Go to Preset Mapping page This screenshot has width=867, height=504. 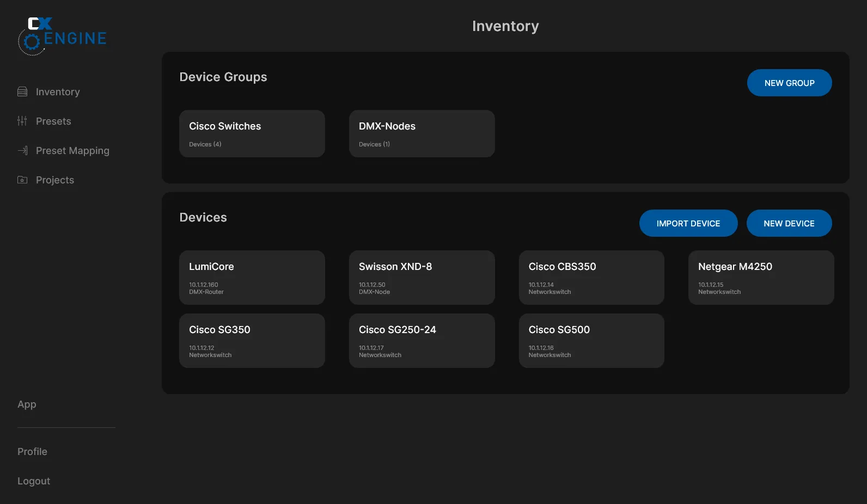tap(72, 151)
